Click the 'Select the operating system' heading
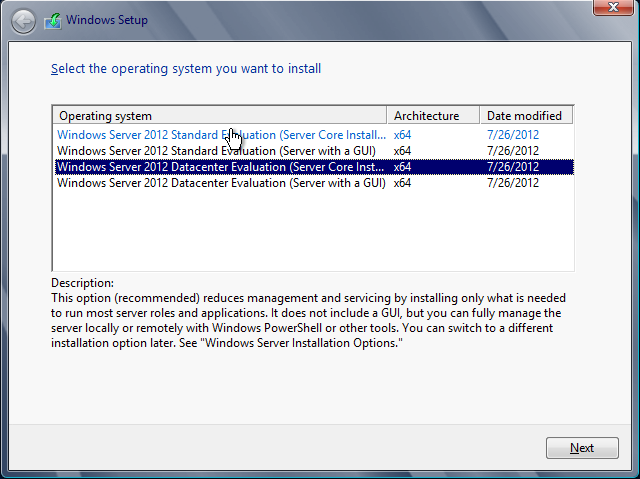This screenshot has height=479, width=640. click(186, 69)
